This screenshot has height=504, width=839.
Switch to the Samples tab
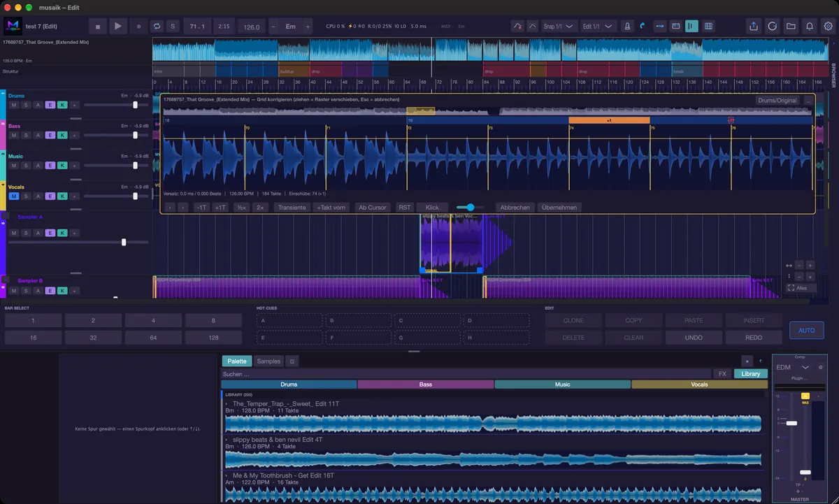click(x=268, y=361)
